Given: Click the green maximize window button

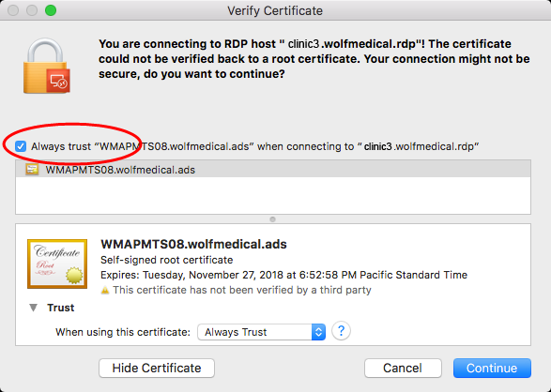Looking at the screenshot, I should (51, 10).
